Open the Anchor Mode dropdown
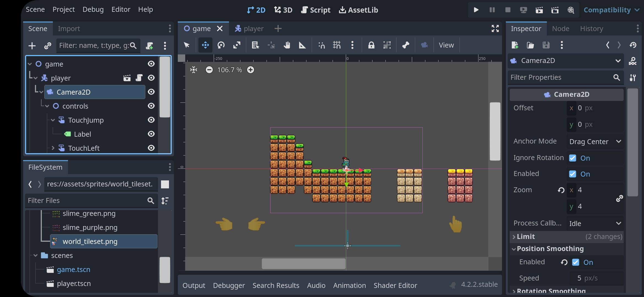 [595, 142]
